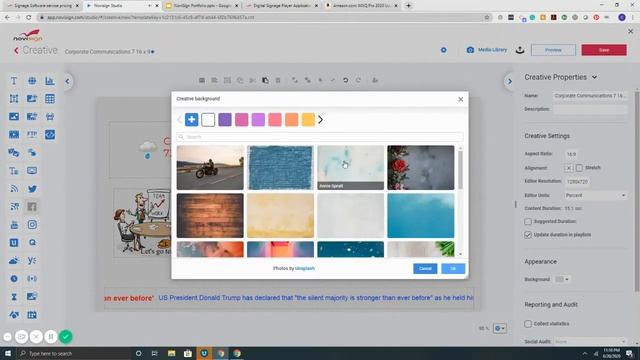This screenshot has height=360, width=640.
Task: Click the delete trash toolbar icon
Action: coord(278,80)
